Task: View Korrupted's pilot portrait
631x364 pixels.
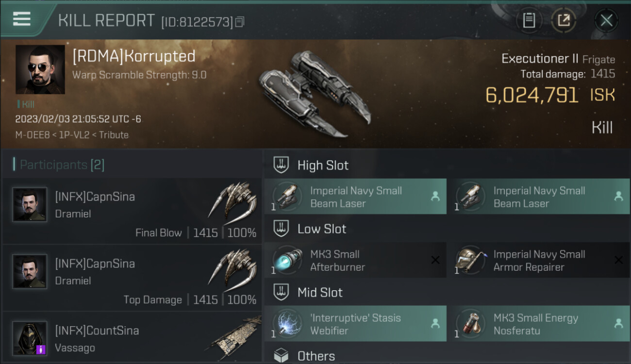Action: [x=40, y=69]
